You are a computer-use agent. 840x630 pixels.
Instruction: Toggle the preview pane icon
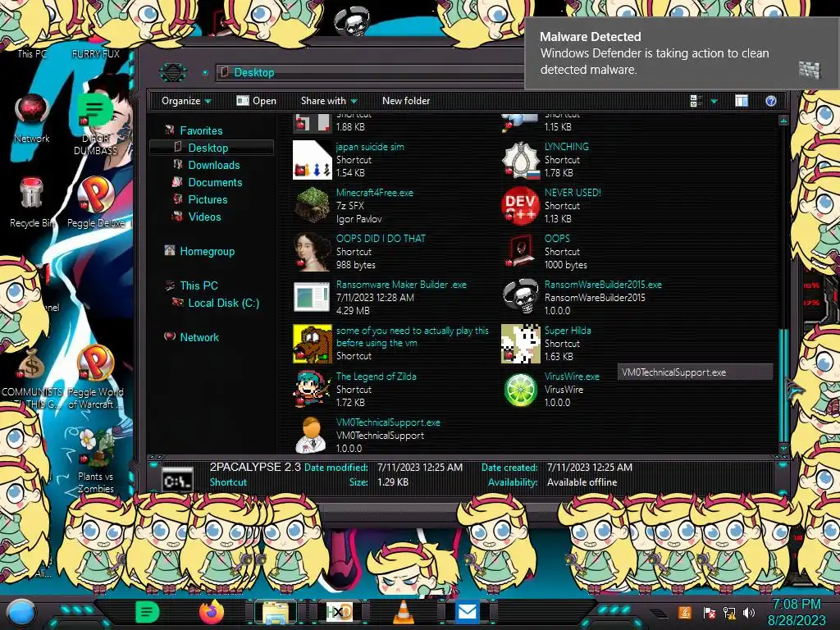click(x=742, y=101)
